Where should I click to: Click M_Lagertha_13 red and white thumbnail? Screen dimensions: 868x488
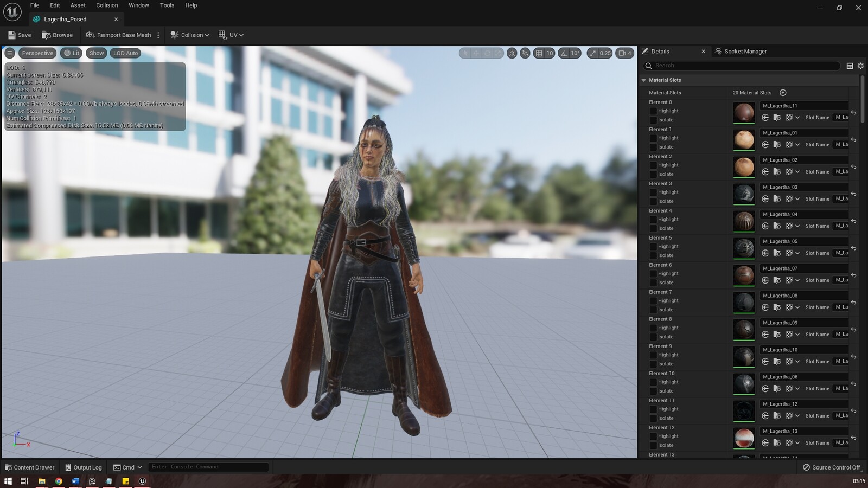point(744,438)
